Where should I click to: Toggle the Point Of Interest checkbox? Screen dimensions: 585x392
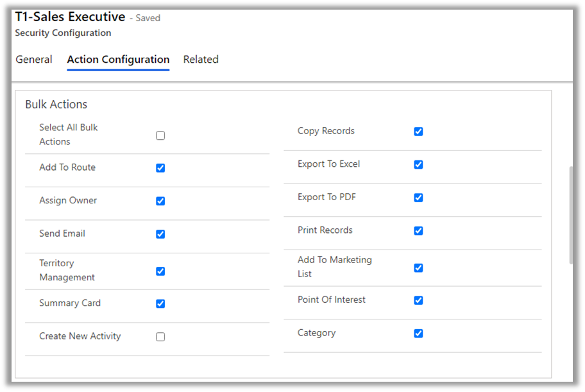(x=418, y=300)
